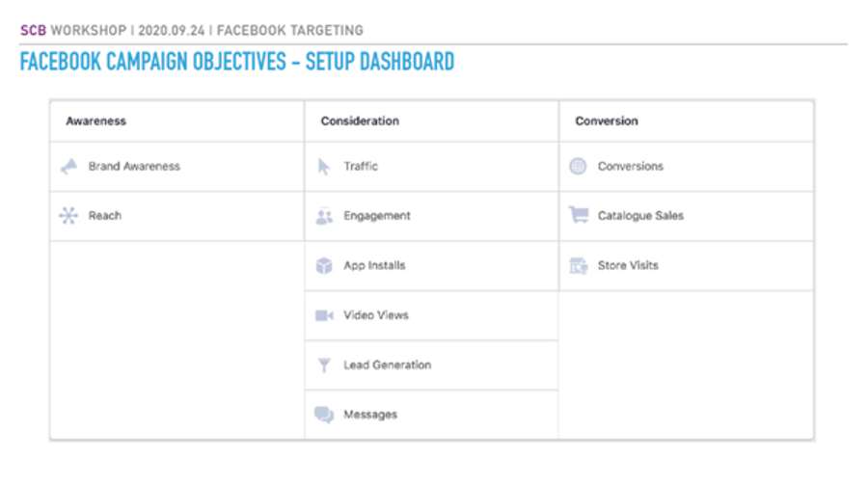Click the Video Views camera icon

coord(324,315)
